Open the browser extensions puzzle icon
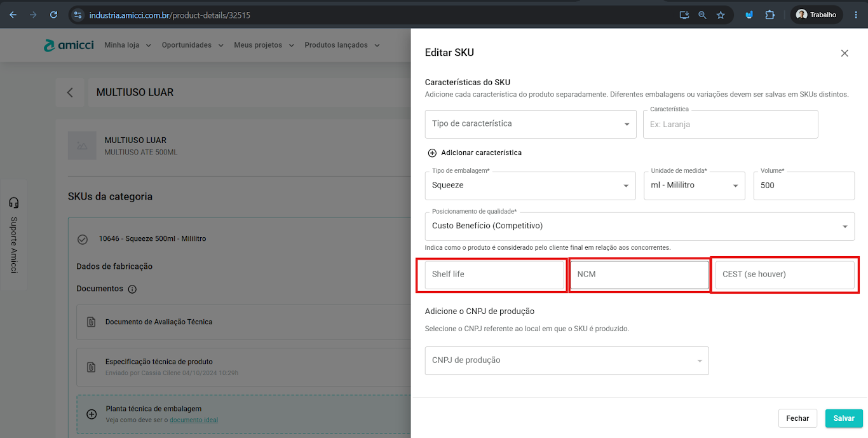This screenshot has height=438, width=868. click(x=770, y=15)
